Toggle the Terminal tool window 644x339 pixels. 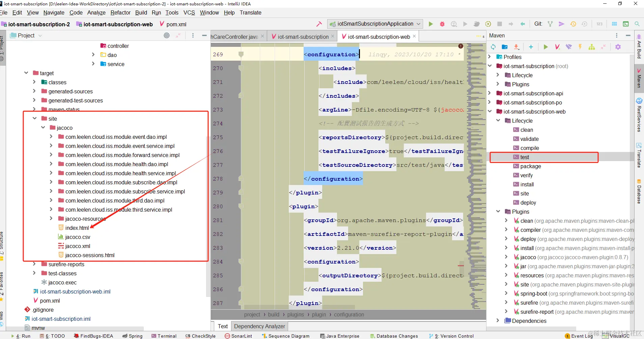(x=164, y=336)
